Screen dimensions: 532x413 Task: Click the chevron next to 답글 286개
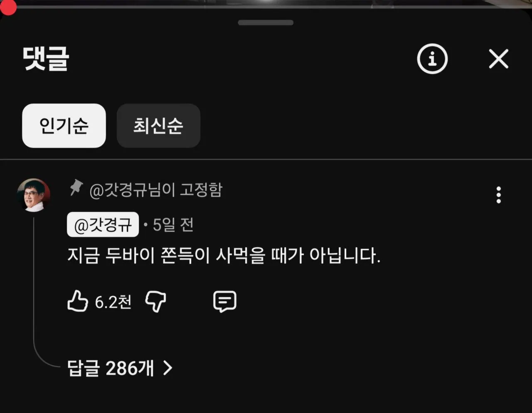(167, 368)
